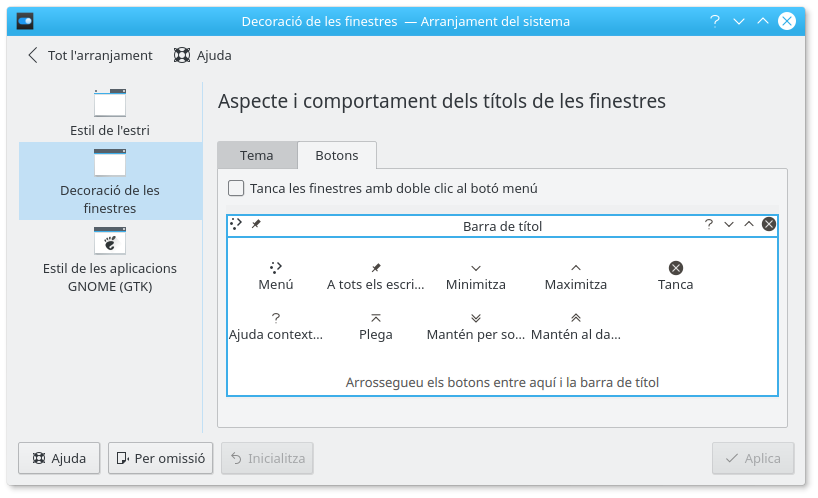The image size is (818, 498).
Task: Click the Menú button icon in available buttons
Action: pyautogui.click(x=276, y=267)
